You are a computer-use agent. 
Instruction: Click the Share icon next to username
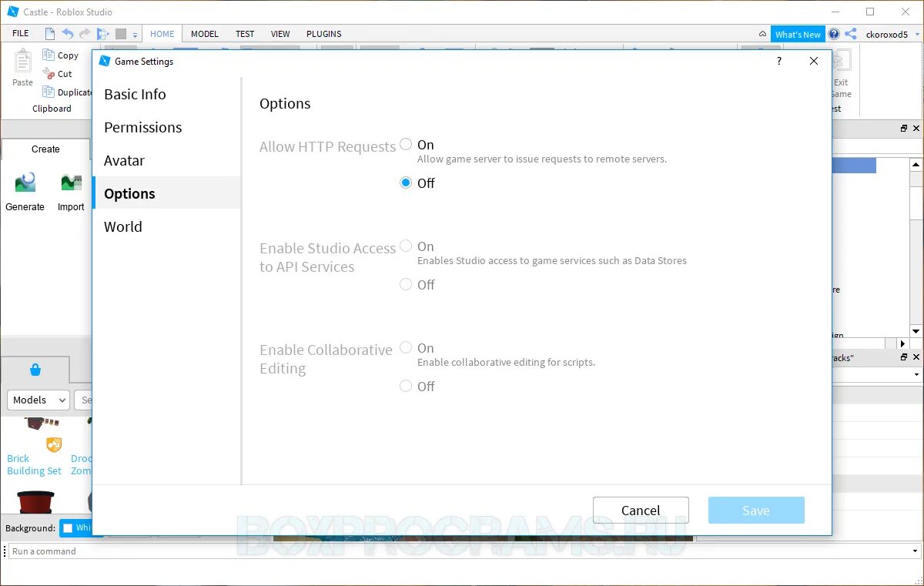pyautogui.click(x=850, y=34)
